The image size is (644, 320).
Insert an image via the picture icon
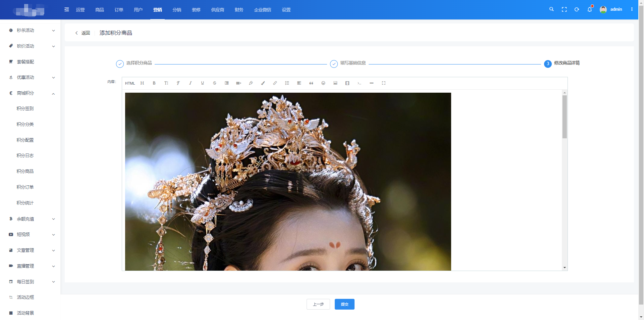click(x=335, y=83)
